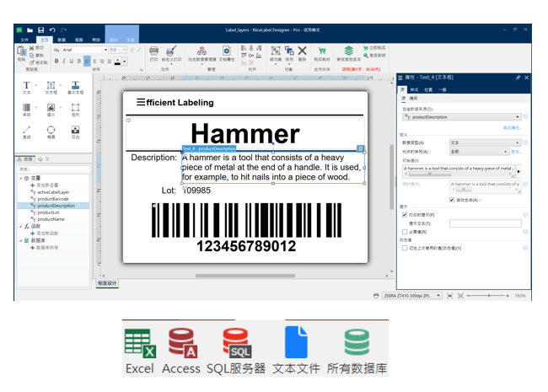Screen dimensions: 548x392
Task: Choose the line (直线) drawing tool
Action: click(x=26, y=132)
